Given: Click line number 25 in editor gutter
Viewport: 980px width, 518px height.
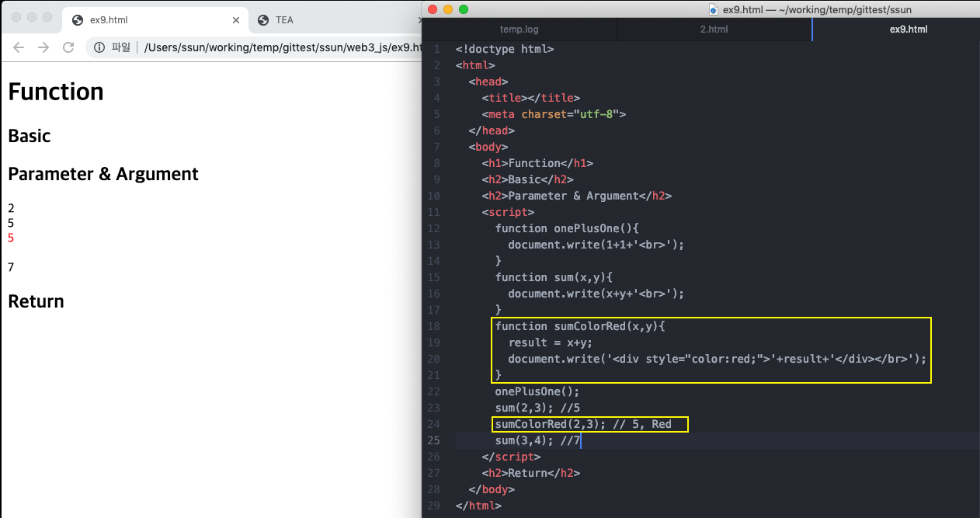Looking at the screenshot, I should pyautogui.click(x=434, y=440).
